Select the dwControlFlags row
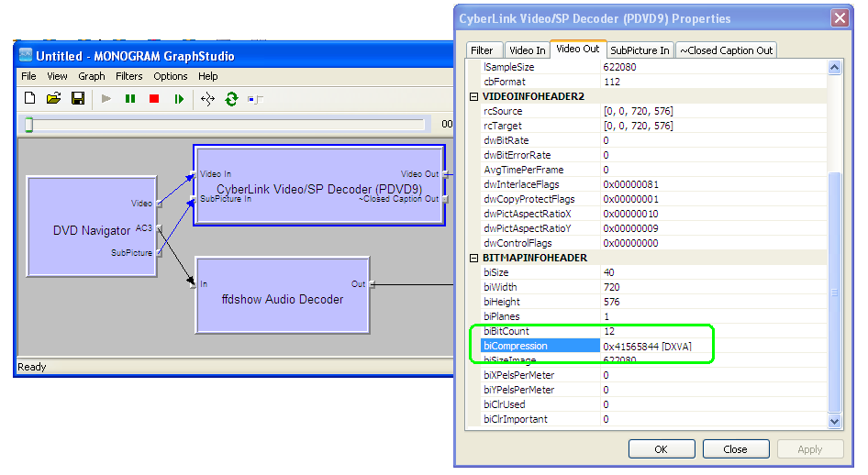This screenshot has height=475, width=868. (653, 243)
